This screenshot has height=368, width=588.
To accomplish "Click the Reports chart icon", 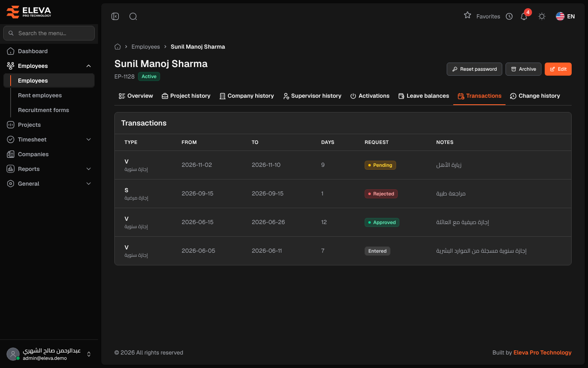I will click(11, 169).
